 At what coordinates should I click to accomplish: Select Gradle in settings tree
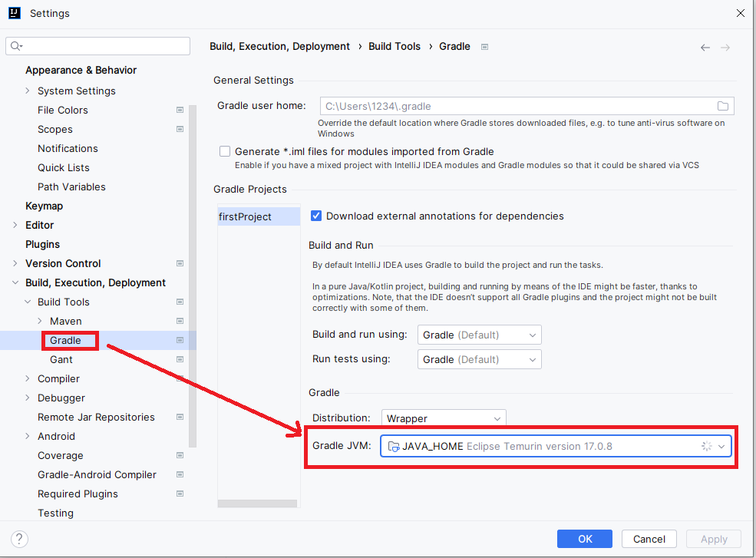click(65, 341)
